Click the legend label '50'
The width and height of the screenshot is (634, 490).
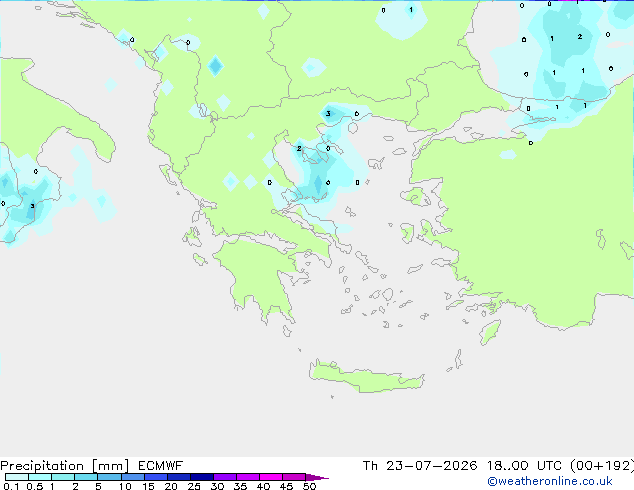click(x=310, y=486)
